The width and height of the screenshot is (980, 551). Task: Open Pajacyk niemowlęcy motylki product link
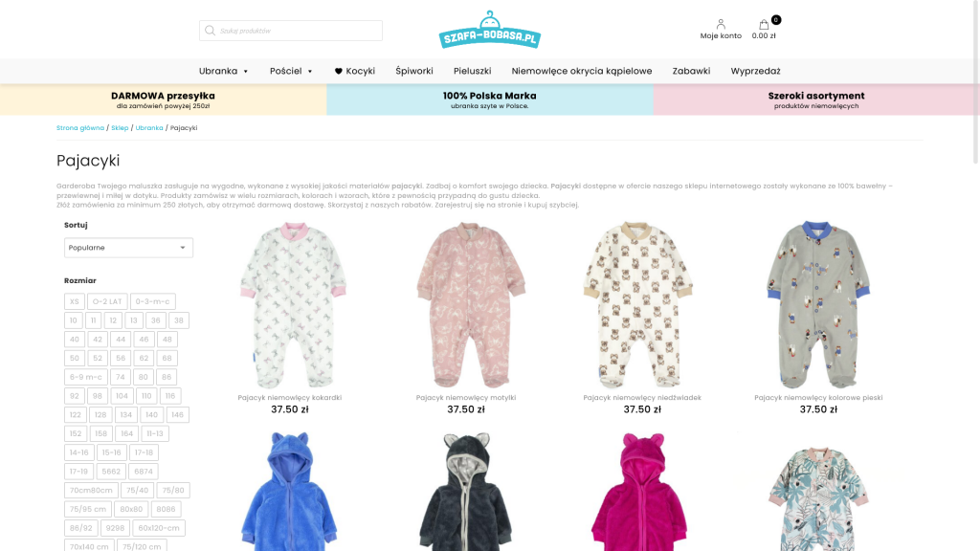coord(466,397)
